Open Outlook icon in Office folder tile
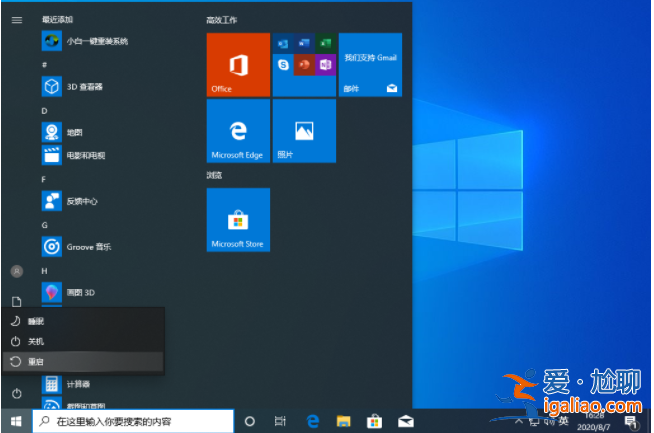This screenshot has width=654, height=433. (x=283, y=43)
